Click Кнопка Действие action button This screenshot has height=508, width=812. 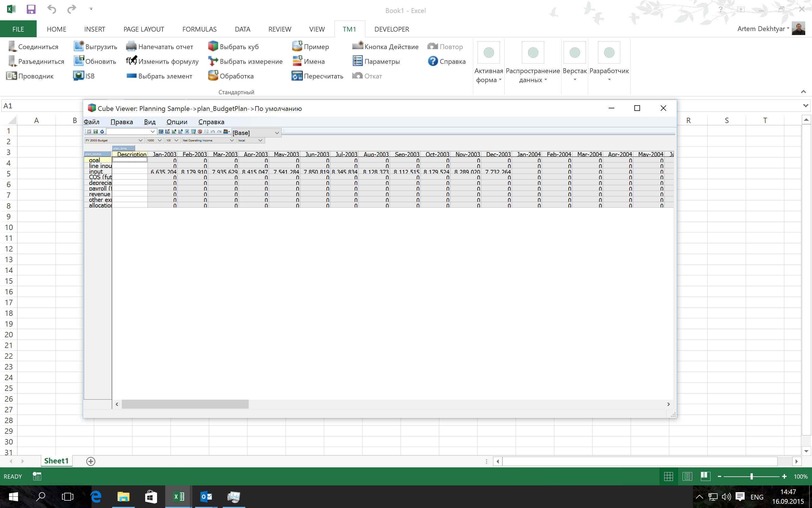pyautogui.click(x=385, y=46)
